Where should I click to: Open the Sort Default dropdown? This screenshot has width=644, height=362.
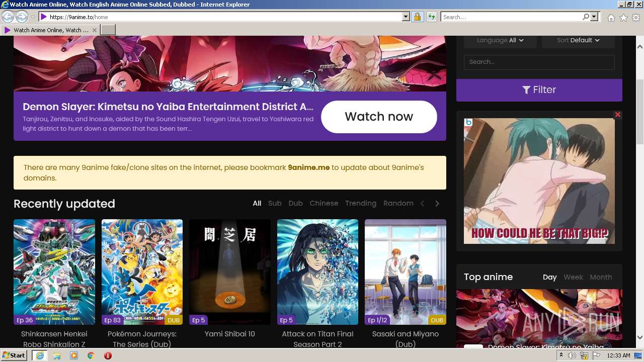click(x=578, y=40)
